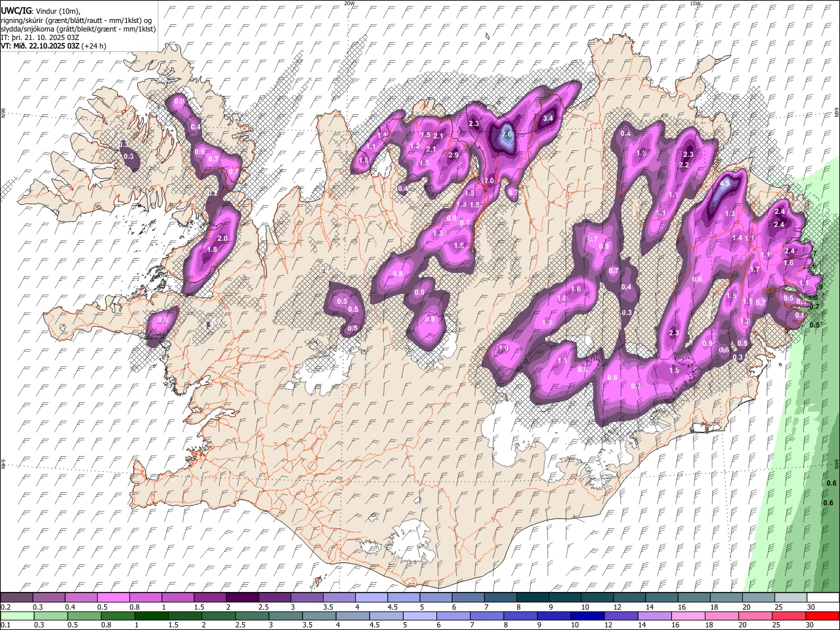The width and height of the screenshot is (840, 630).
Task: Click the pale lavender swatch at 4 in snow legend
Action: coord(371,597)
